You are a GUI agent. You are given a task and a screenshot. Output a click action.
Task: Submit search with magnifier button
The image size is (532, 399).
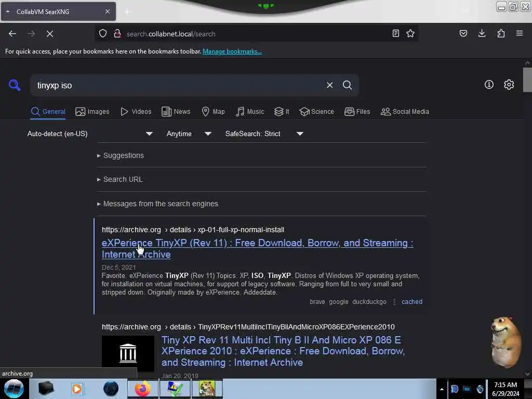[x=347, y=85]
